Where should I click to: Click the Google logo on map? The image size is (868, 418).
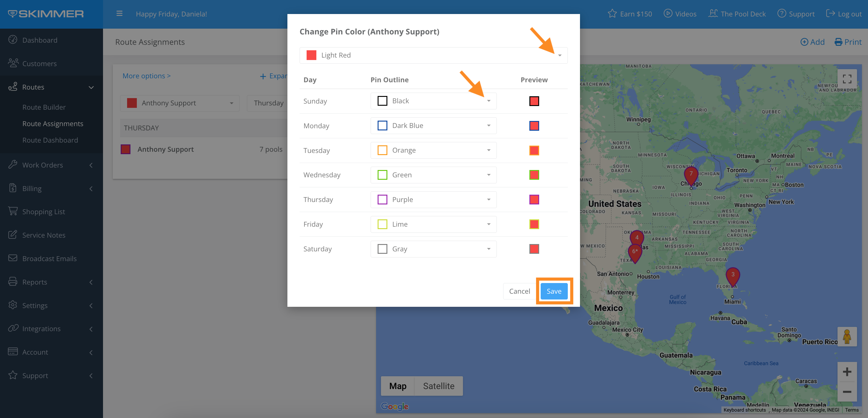[x=395, y=406]
